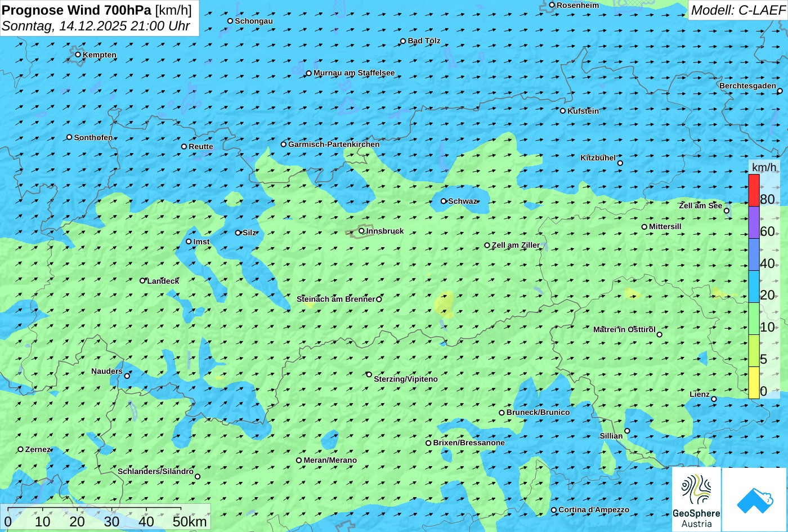The height and width of the screenshot is (532, 788).
Task: Click the 'Mittersill' label
Action: 665,226
